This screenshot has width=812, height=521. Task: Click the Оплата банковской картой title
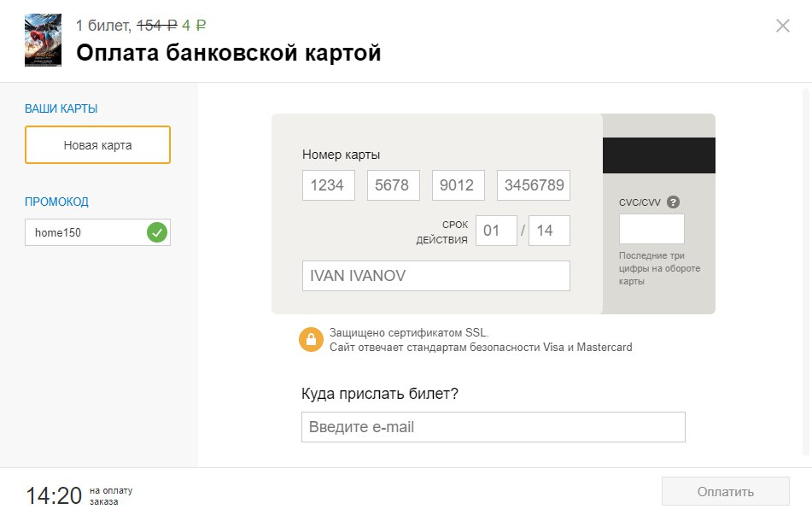228,53
